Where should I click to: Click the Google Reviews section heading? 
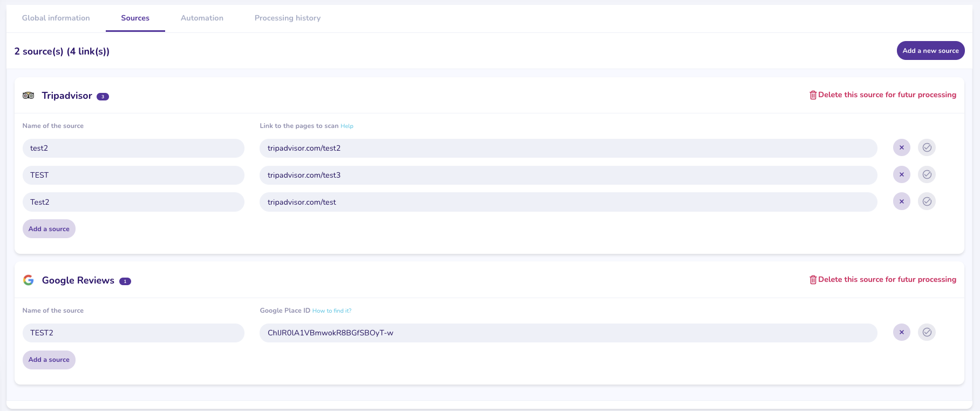pos(78,280)
